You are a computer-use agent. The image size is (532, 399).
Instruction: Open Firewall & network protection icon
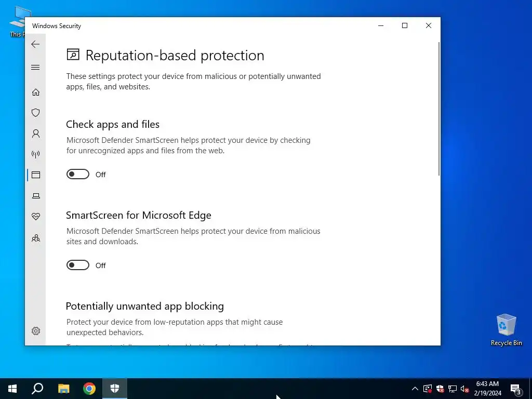(x=36, y=154)
